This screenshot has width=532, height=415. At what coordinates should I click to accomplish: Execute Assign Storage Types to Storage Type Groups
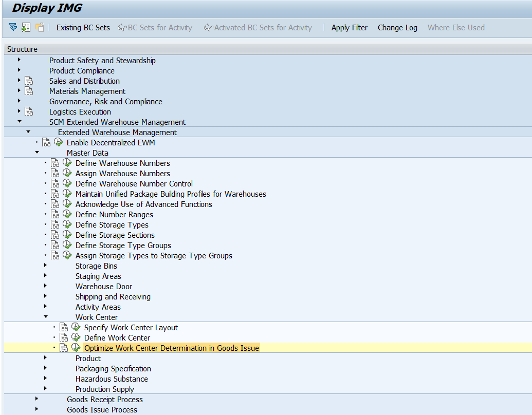click(x=67, y=255)
